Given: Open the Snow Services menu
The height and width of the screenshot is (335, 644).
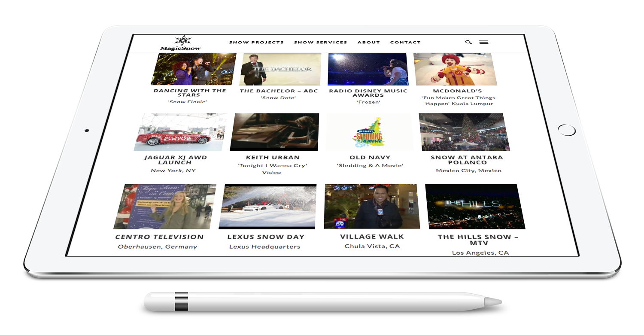Looking at the screenshot, I should pyautogui.click(x=320, y=43).
